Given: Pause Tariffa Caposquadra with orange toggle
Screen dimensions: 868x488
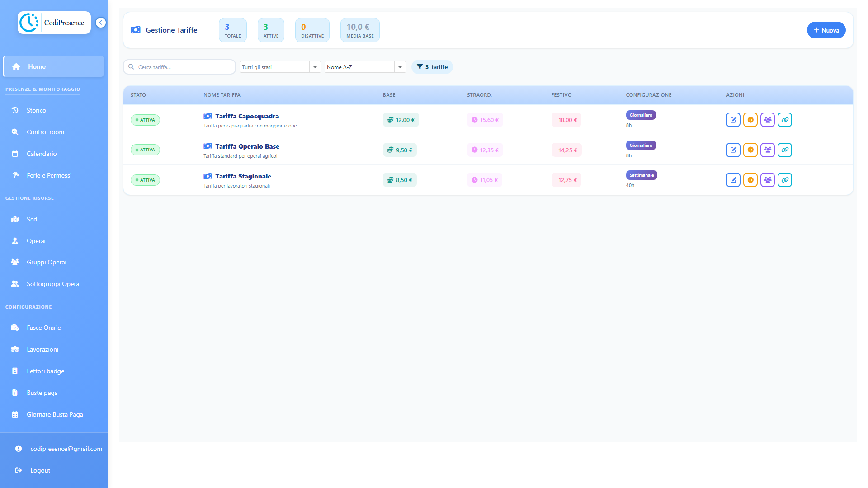Looking at the screenshot, I should [x=750, y=120].
